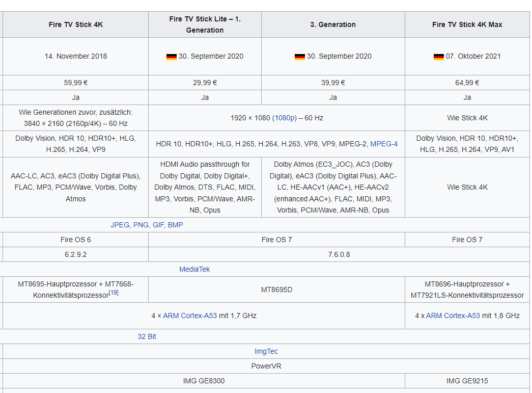Click German flag in Fire TV Stick Lite column
This screenshot has height=393, width=532.
point(172,57)
